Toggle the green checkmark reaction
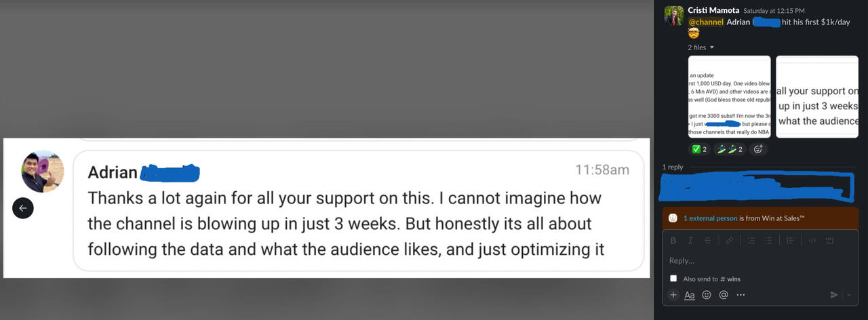This screenshot has height=320, width=868. point(700,149)
